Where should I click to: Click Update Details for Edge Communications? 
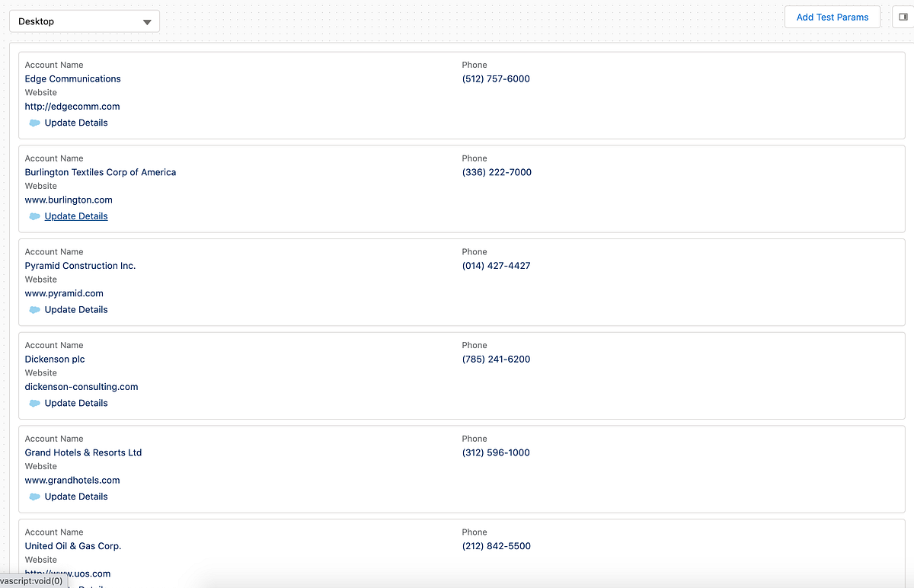[x=76, y=123]
